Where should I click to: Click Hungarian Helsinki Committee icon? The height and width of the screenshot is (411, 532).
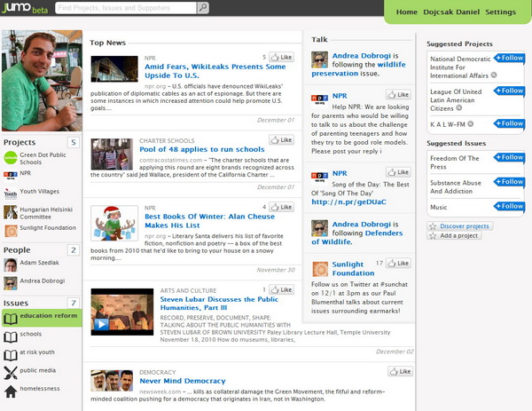click(x=11, y=212)
